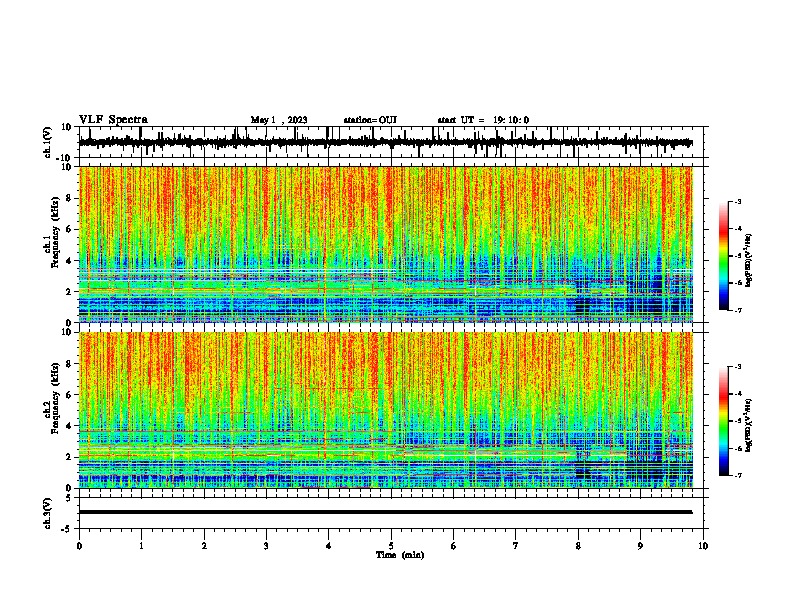Click the "2" kHz tick on ch.2 axis
The width and height of the screenshot is (792, 612).
pyautogui.click(x=69, y=457)
